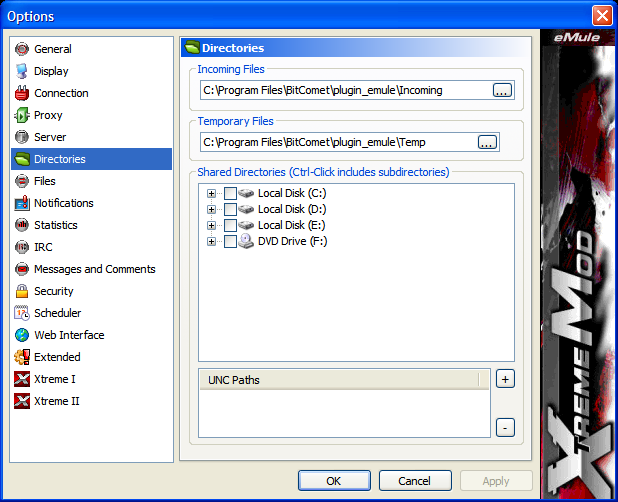Open the Security options page
This screenshot has width=618, height=502.
tap(54, 291)
